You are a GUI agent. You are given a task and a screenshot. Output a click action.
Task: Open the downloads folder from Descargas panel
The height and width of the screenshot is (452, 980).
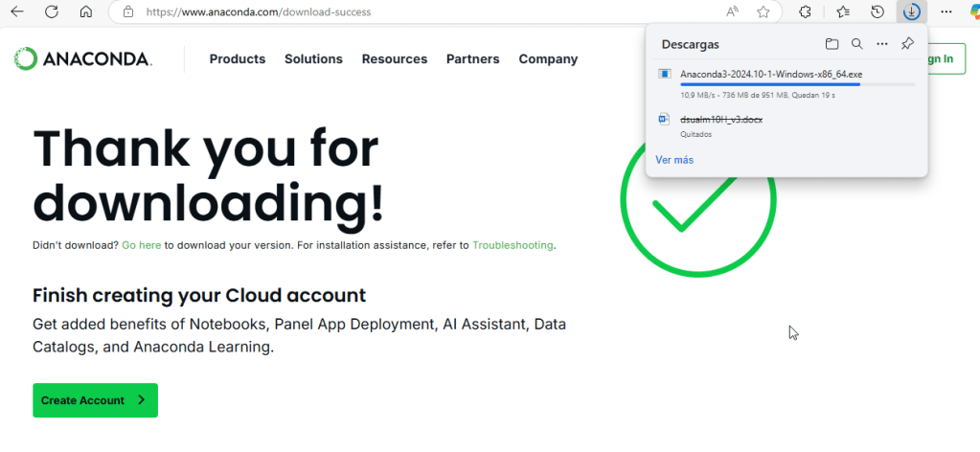point(832,44)
